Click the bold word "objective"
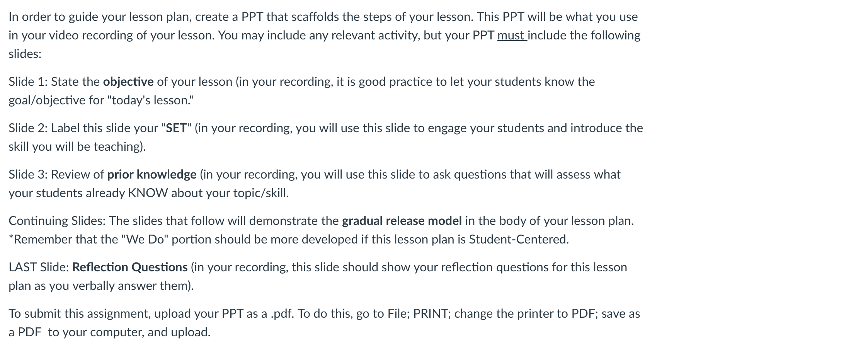Viewport: 868px width, 361px height. [128, 82]
